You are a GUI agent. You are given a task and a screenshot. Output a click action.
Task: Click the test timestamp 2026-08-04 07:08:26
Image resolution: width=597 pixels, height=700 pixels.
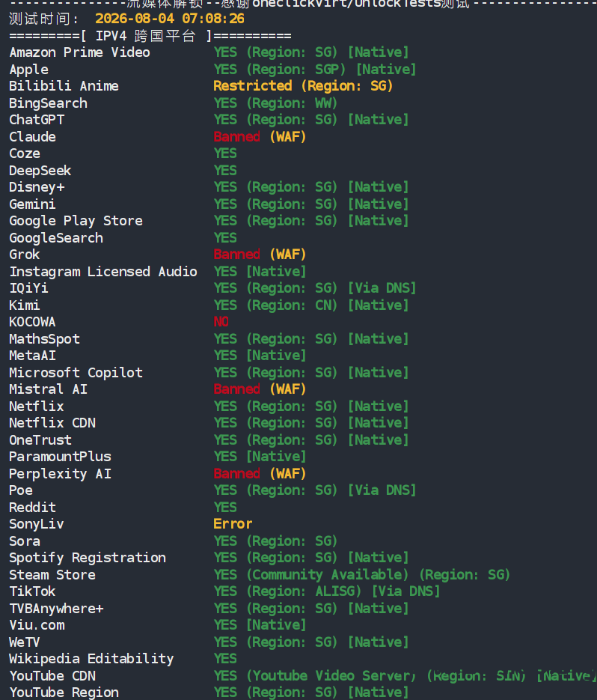(170, 19)
